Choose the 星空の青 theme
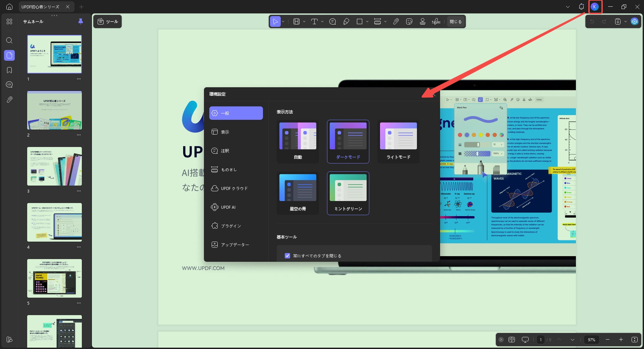This screenshot has width=644, height=349. [x=298, y=193]
